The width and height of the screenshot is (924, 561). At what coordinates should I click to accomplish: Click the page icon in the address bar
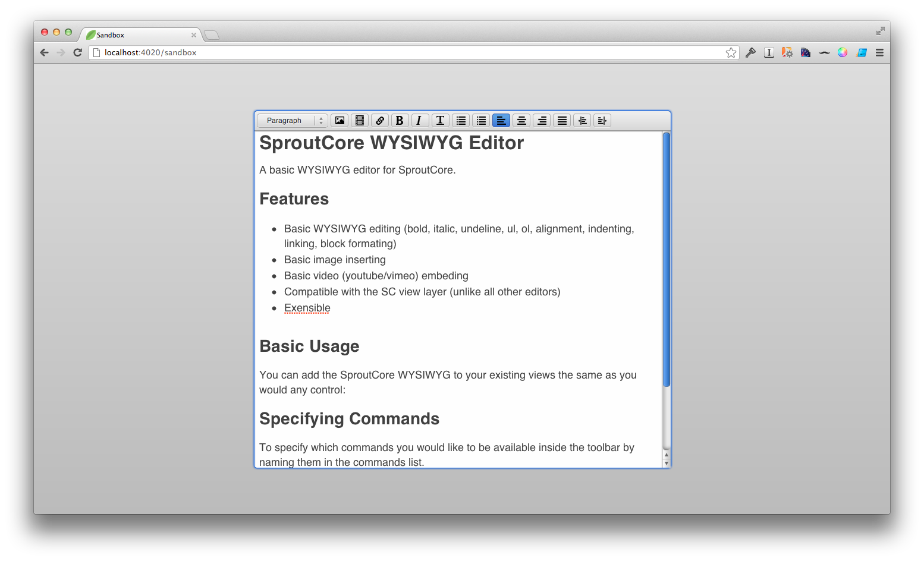coord(96,52)
